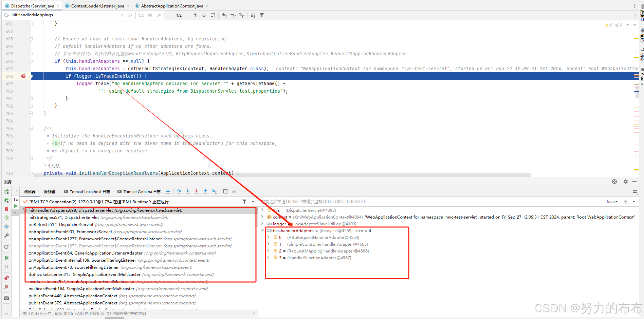Click wrench settings icon in debug sidebar
The image size is (644, 319).
pyautogui.click(x=6, y=236)
